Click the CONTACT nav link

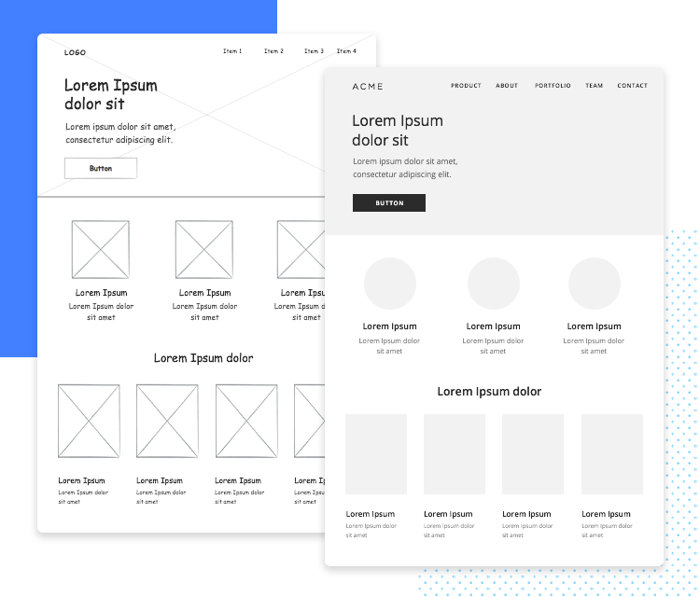pyautogui.click(x=632, y=86)
